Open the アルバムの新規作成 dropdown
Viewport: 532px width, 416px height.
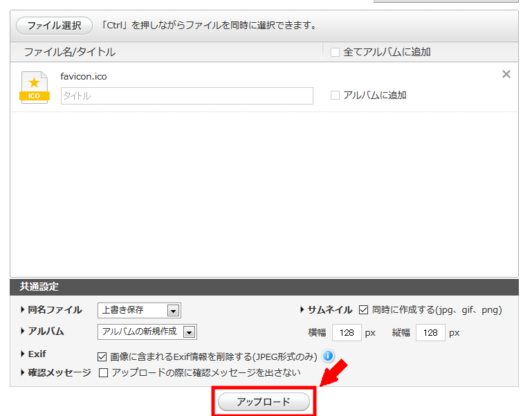point(147,332)
